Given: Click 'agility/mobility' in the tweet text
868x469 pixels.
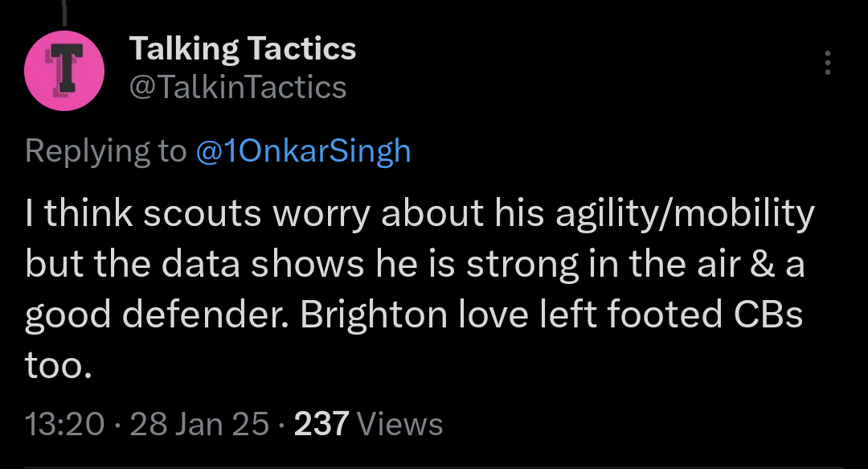Looking at the screenshot, I should tap(686, 214).
